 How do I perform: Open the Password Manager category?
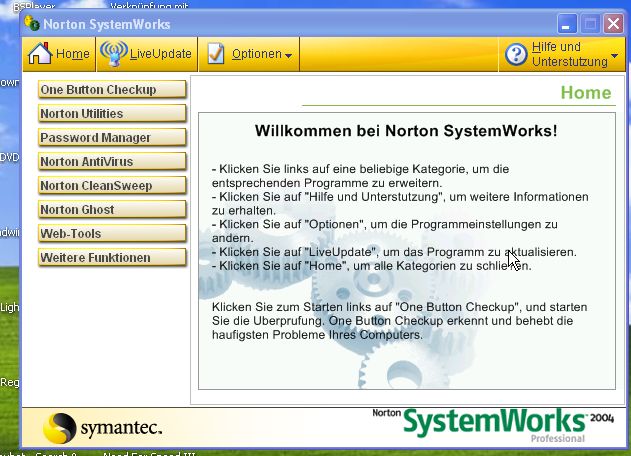112,138
